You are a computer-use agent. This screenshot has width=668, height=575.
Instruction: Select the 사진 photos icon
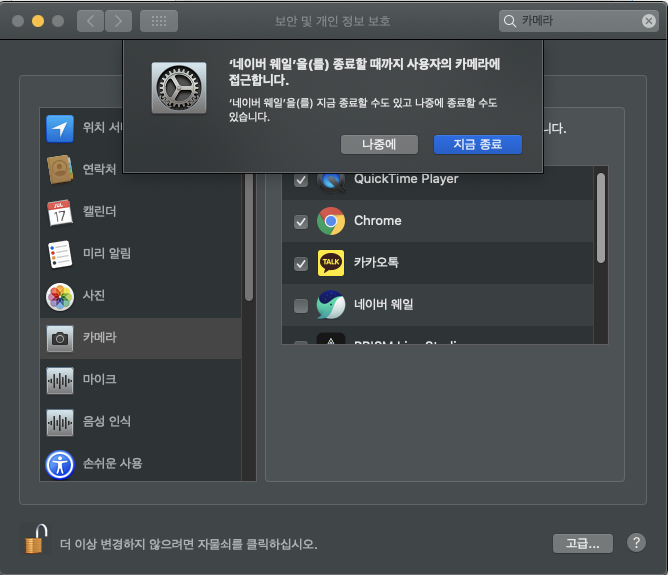coord(60,296)
